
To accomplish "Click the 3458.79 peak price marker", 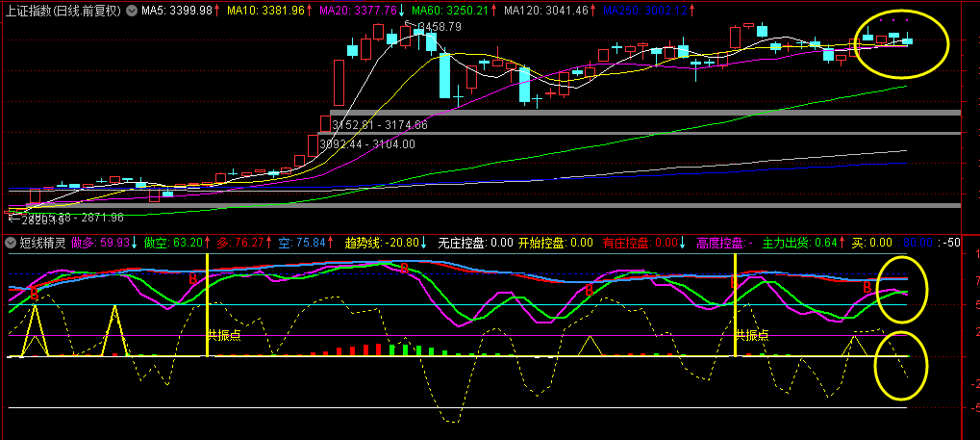I will 439,26.
